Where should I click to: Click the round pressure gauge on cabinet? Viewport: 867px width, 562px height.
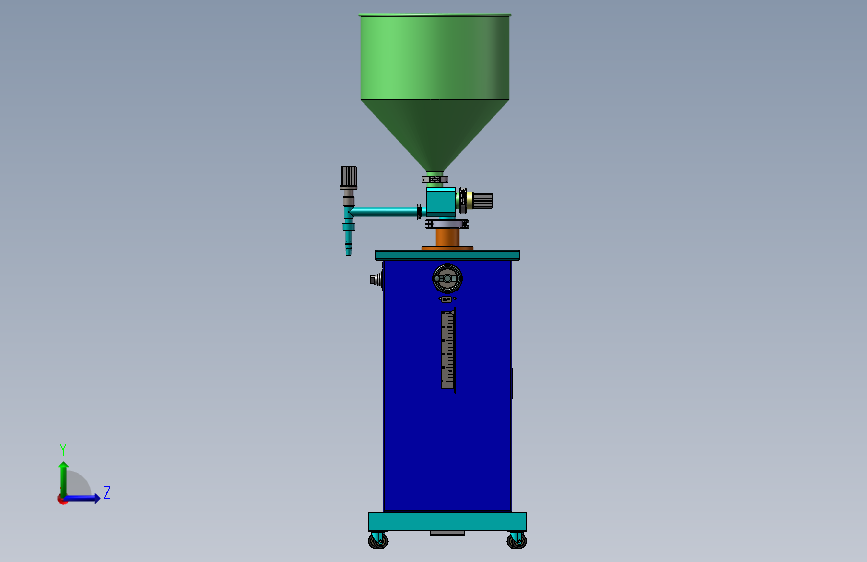pyautogui.click(x=447, y=278)
